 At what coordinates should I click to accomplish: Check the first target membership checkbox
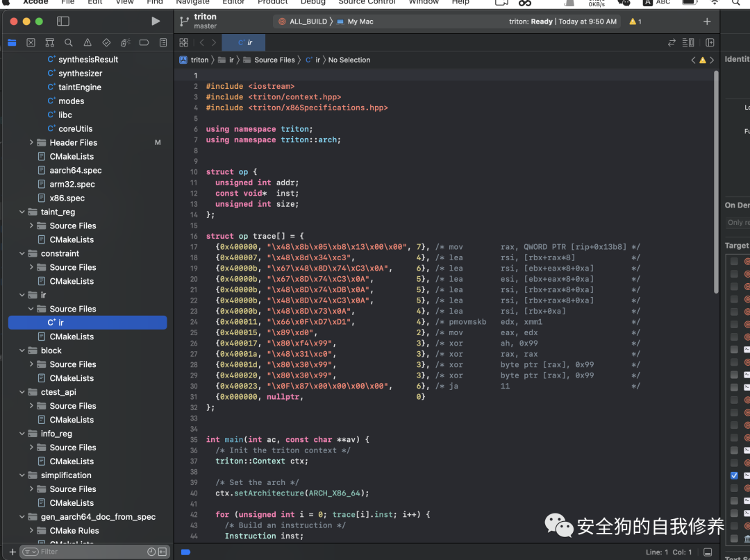(734, 262)
